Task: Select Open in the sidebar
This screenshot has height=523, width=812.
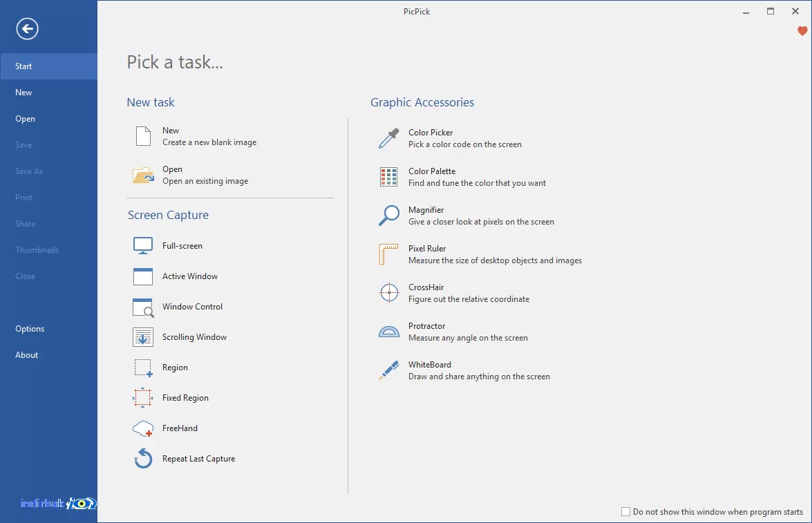Action: click(x=48, y=119)
